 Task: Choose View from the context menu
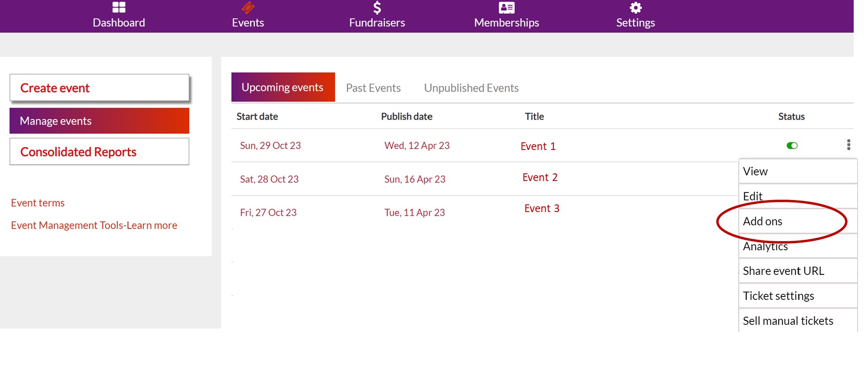pyautogui.click(x=798, y=171)
